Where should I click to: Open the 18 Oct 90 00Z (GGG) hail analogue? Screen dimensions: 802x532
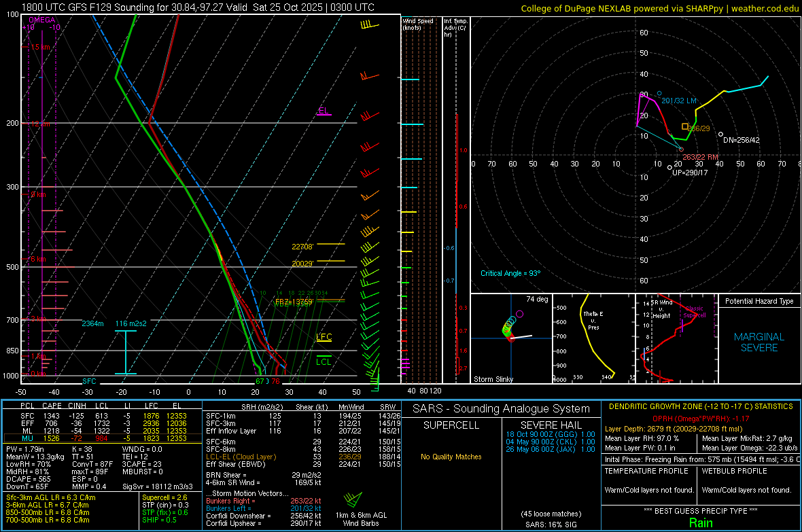(551, 434)
